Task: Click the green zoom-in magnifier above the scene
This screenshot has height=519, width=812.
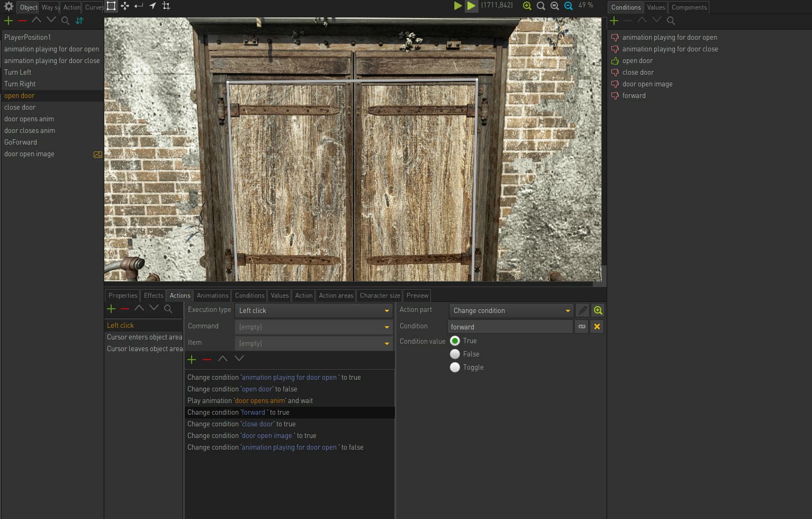Action: (x=527, y=6)
